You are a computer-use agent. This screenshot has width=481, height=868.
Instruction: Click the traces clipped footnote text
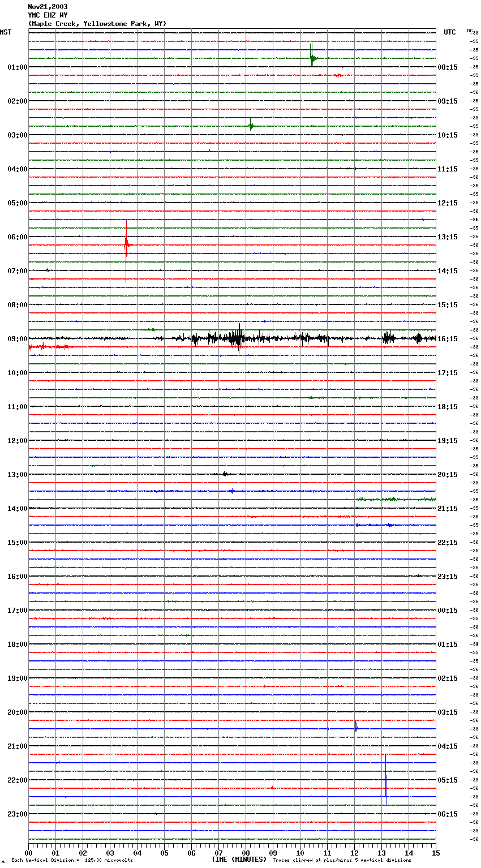pyautogui.click(x=342, y=861)
